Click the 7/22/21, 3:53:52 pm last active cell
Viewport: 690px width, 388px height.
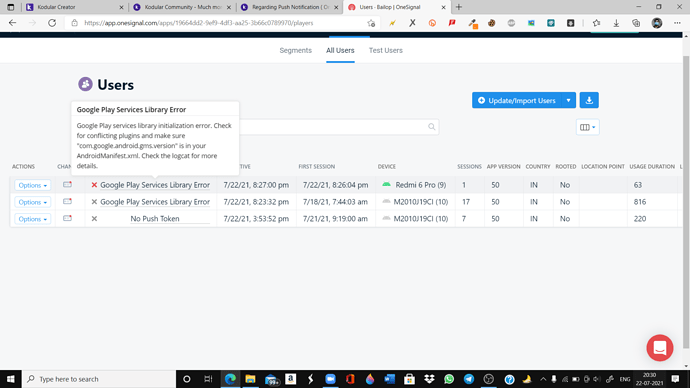[256, 219]
